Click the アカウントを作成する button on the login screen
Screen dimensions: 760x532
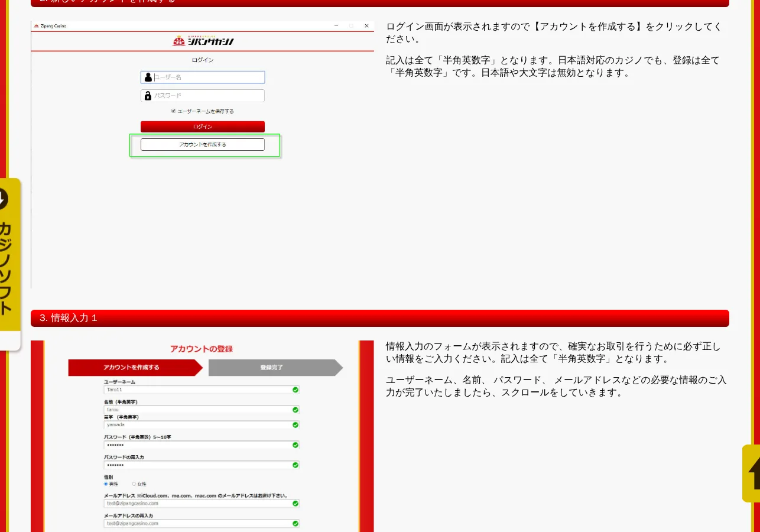(203, 144)
